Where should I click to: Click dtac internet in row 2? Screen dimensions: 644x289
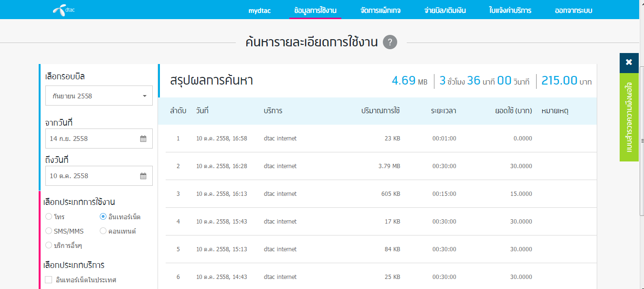click(x=280, y=166)
